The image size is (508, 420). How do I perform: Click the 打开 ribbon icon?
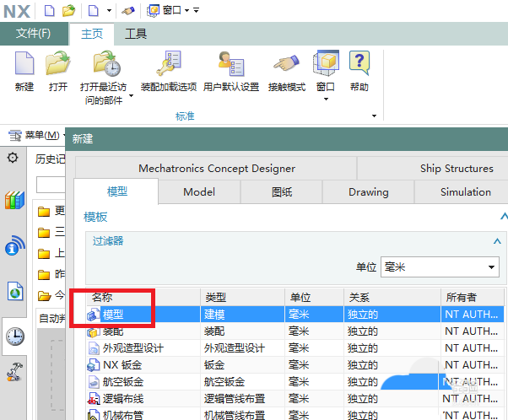[57, 62]
